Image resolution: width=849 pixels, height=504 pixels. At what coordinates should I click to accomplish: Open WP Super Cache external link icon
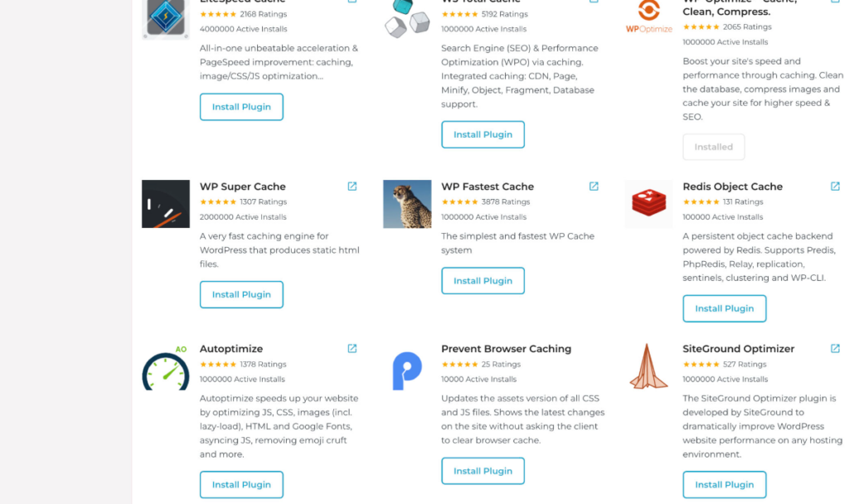point(352,187)
